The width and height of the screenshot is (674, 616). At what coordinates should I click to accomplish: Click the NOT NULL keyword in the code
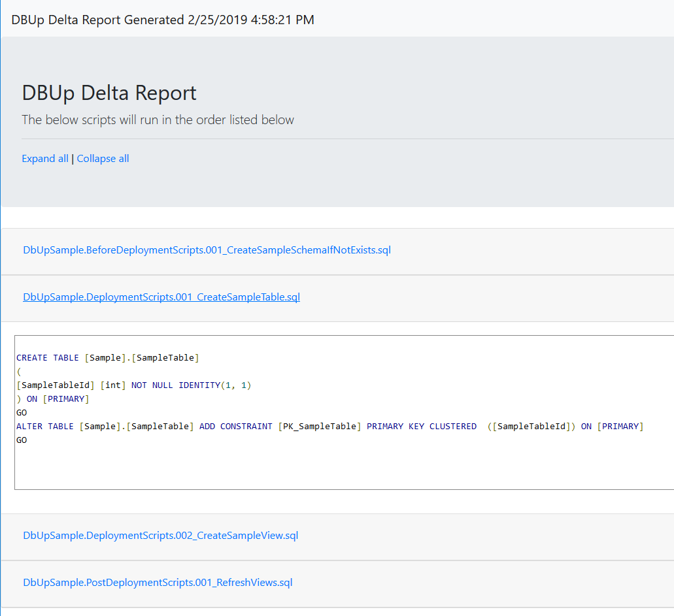pyautogui.click(x=152, y=385)
